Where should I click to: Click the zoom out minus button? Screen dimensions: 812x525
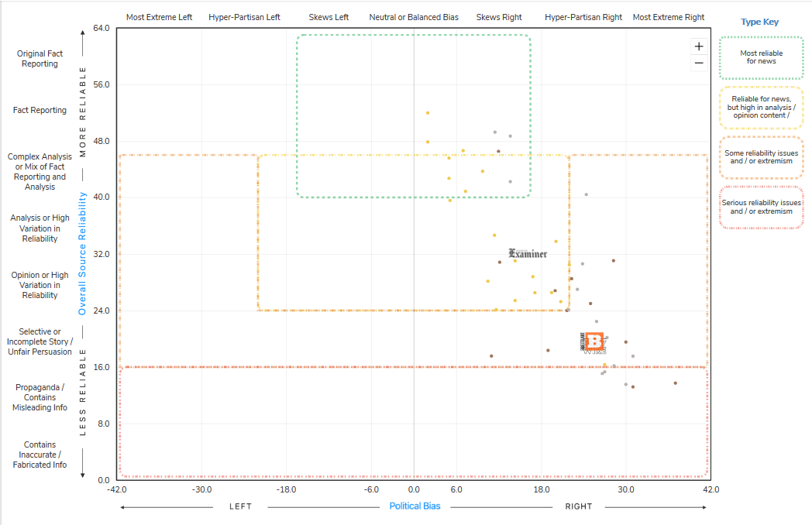[699, 63]
